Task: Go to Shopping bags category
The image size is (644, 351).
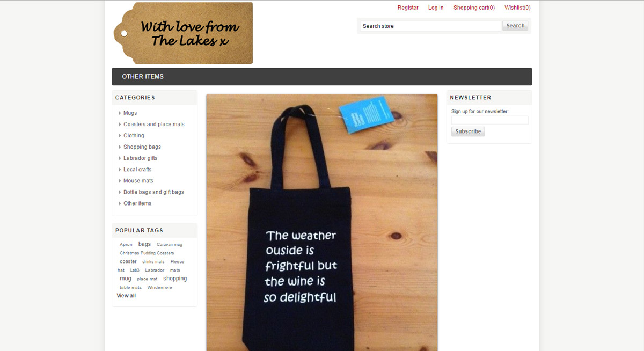Action: [142, 147]
